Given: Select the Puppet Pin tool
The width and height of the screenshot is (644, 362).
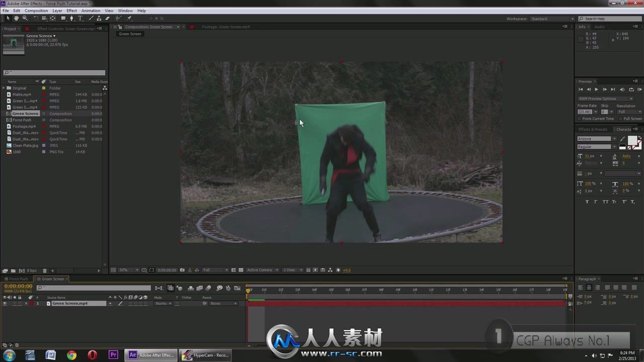Looking at the screenshot, I should pos(129,18).
